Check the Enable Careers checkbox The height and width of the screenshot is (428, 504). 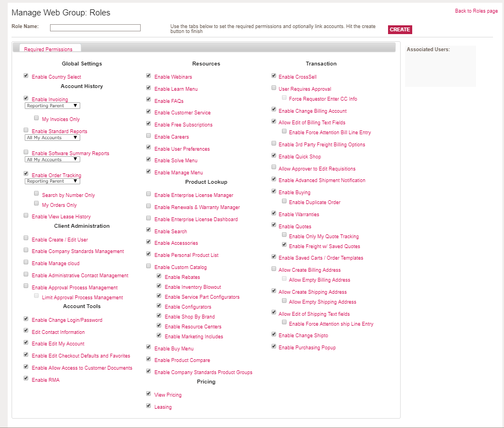149,135
